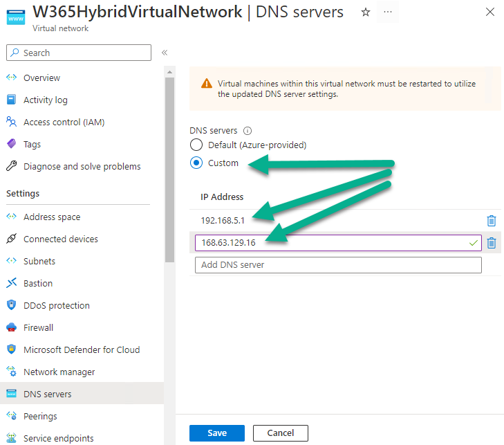Click the IP Address column header
The width and height of the screenshot is (504, 445).
click(222, 197)
